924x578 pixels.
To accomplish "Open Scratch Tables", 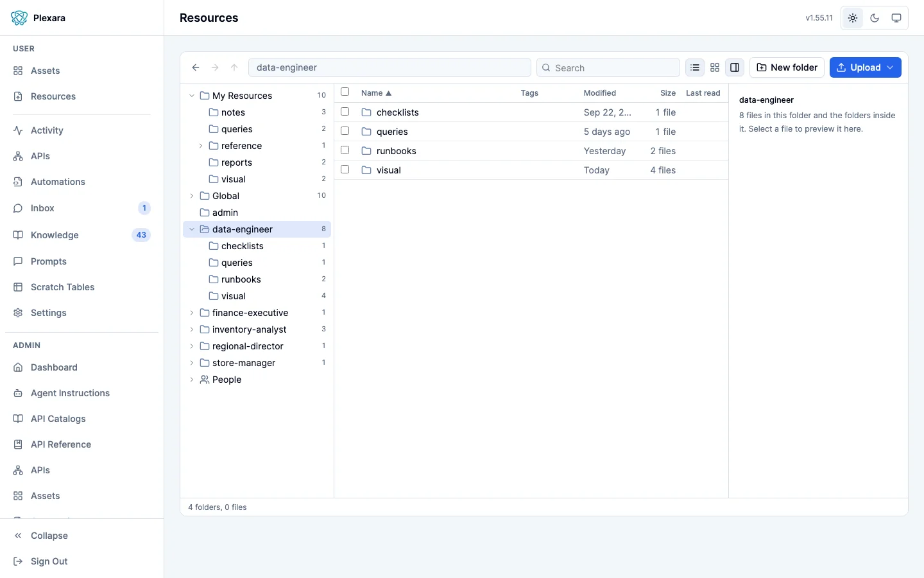I will [x=81, y=287].
